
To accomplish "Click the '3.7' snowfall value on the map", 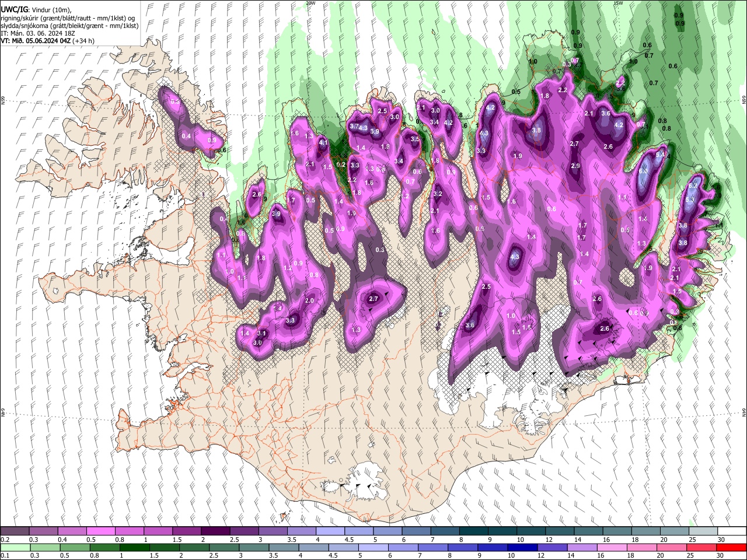I will pos(354,126).
